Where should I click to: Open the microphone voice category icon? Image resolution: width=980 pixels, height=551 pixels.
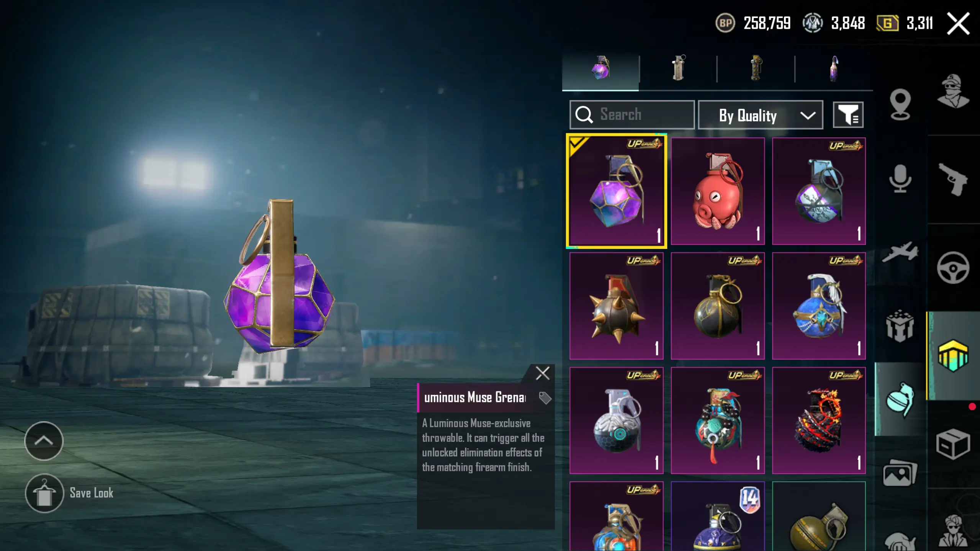900,178
